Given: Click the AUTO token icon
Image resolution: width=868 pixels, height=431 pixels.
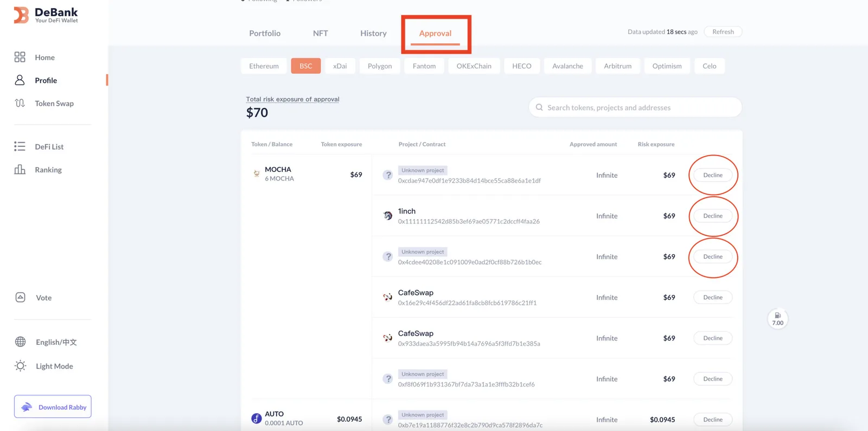Looking at the screenshot, I should [x=257, y=419].
